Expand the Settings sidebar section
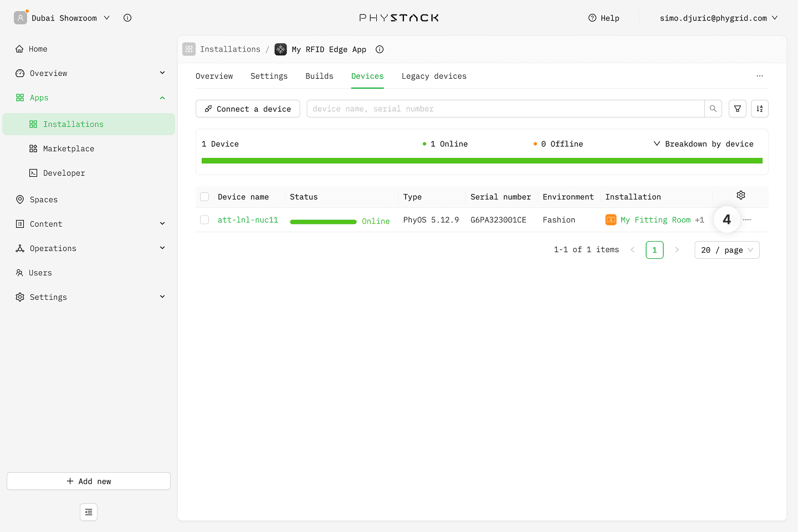798x532 pixels. [x=162, y=296]
